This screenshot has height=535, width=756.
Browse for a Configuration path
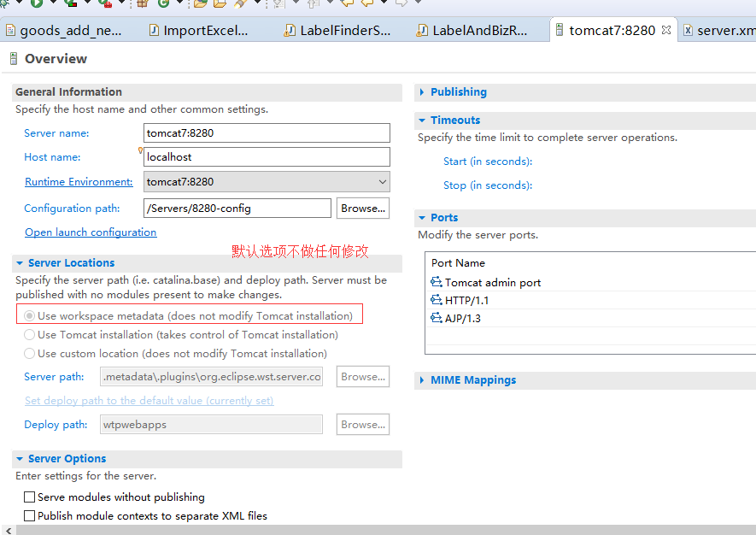[362, 208]
